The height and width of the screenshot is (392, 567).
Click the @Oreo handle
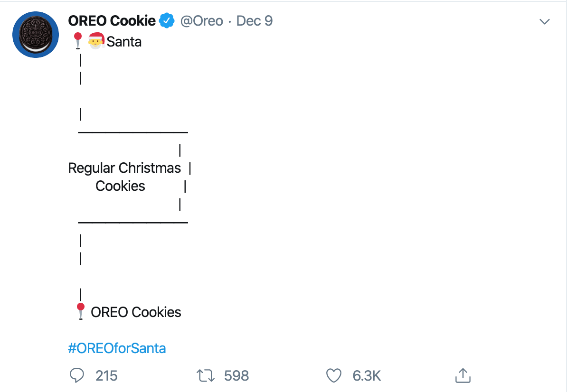point(202,20)
